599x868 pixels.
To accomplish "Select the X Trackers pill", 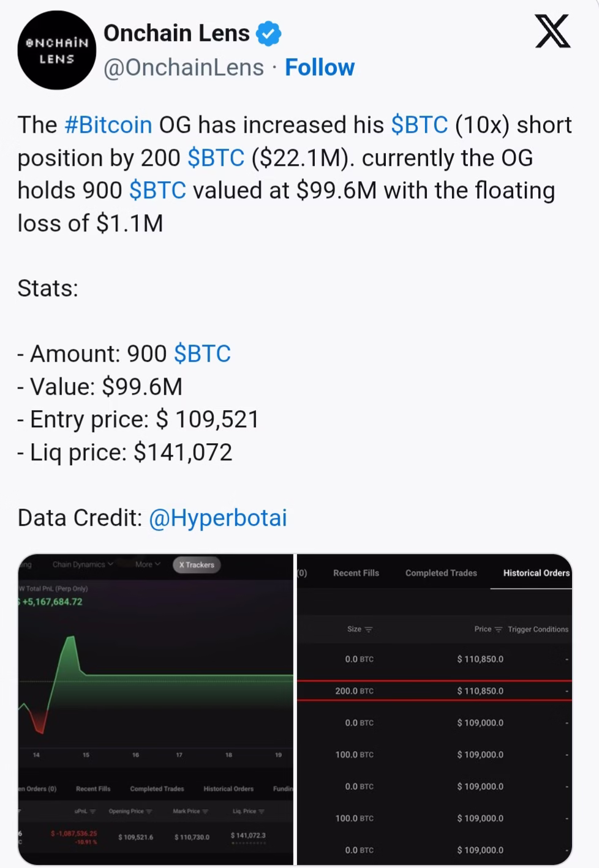I will (x=197, y=565).
